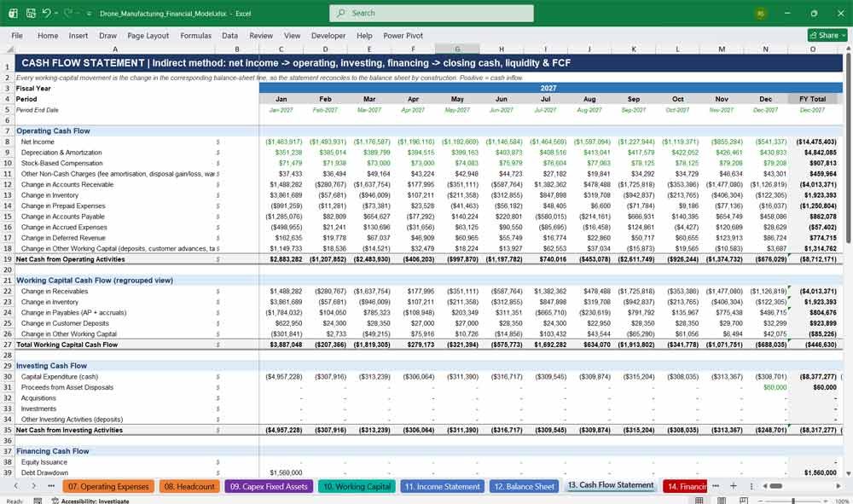The height and width of the screenshot is (504, 853).
Task: Click the previous sheet arrow
Action: click(x=16, y=486)
